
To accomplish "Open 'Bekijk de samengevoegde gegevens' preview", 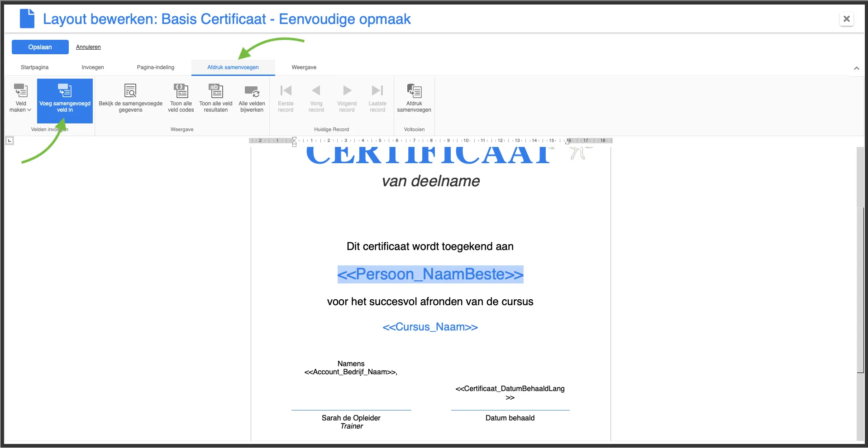I will tap(130, 97).
